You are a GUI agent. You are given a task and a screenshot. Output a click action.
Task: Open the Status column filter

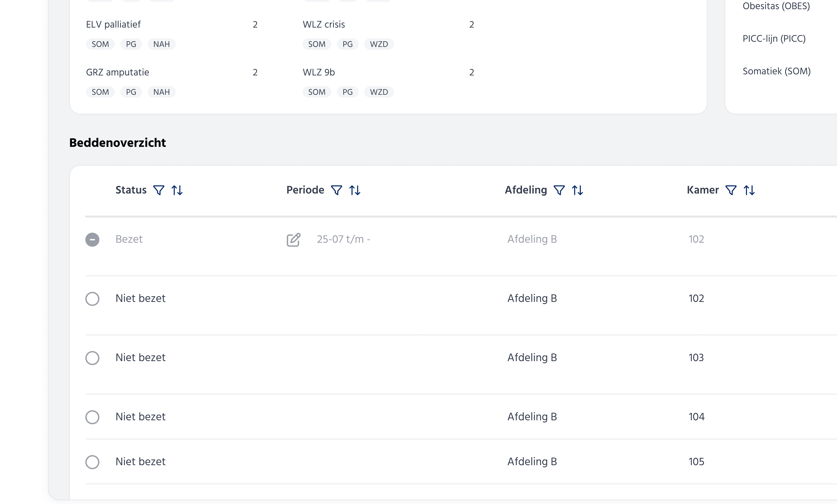pos(159,190)
